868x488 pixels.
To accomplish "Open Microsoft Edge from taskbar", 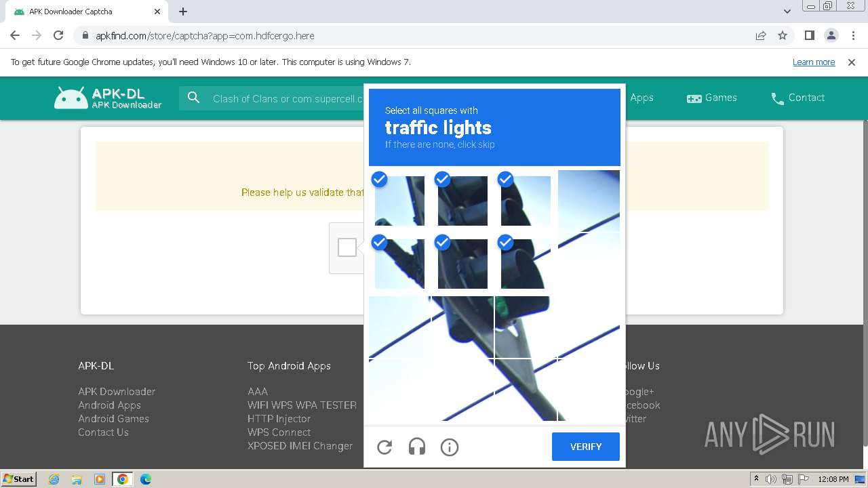I will [146, 479].
